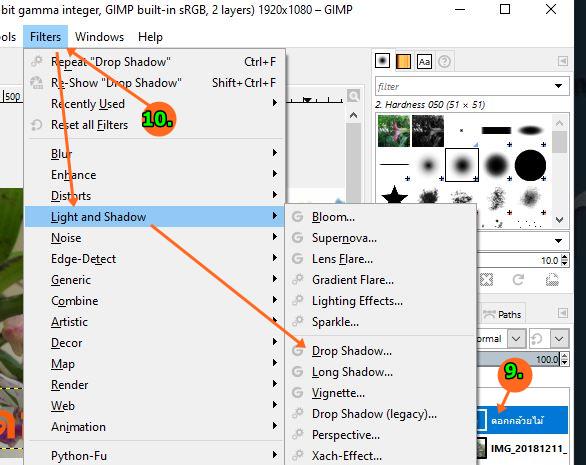Choose Repeat "Drop Shadow"
Screen dimensions: 586x465
[x=154, y=62]
